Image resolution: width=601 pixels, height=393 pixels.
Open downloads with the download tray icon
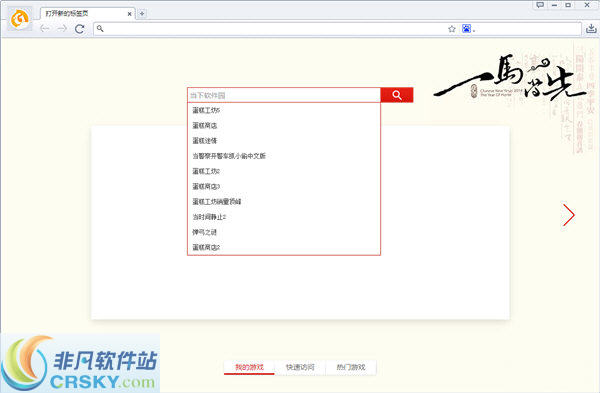(x=591, y=28)
